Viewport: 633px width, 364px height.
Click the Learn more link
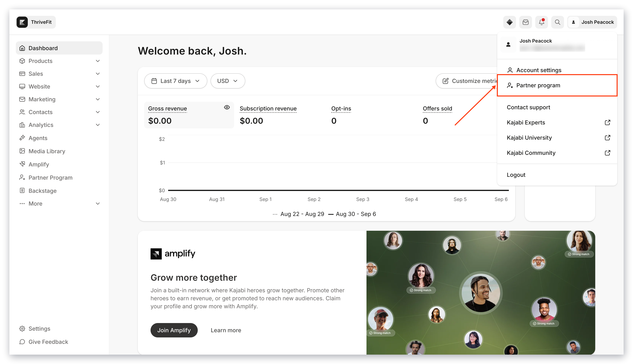coord(226,330)
